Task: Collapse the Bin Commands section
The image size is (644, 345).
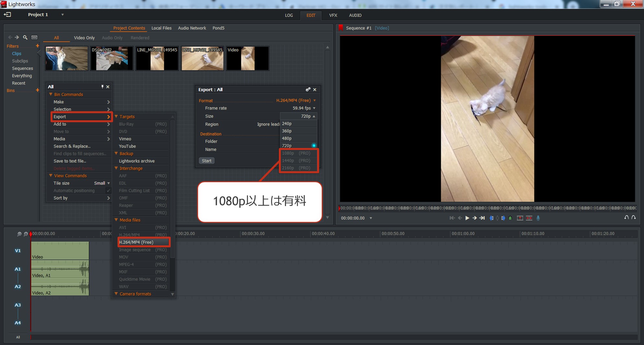Action: pos(51,94)
